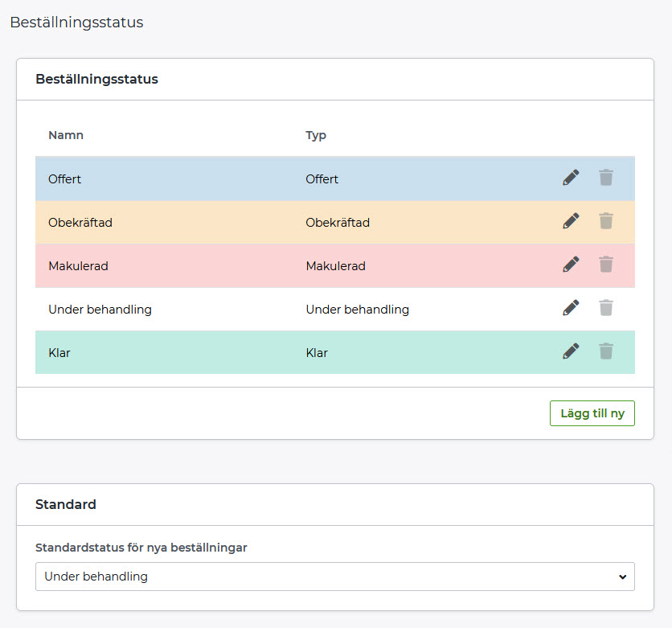Click pencil icon for Obekräftad status

(571, 221)
